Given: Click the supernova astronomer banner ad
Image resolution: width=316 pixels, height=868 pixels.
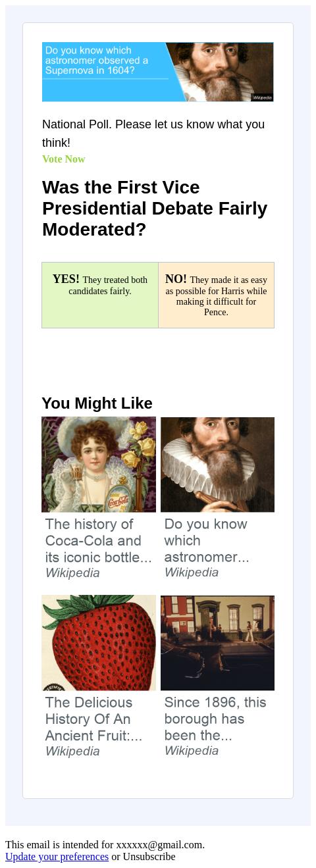Looking at the screenshot, I should coord(158,72).
